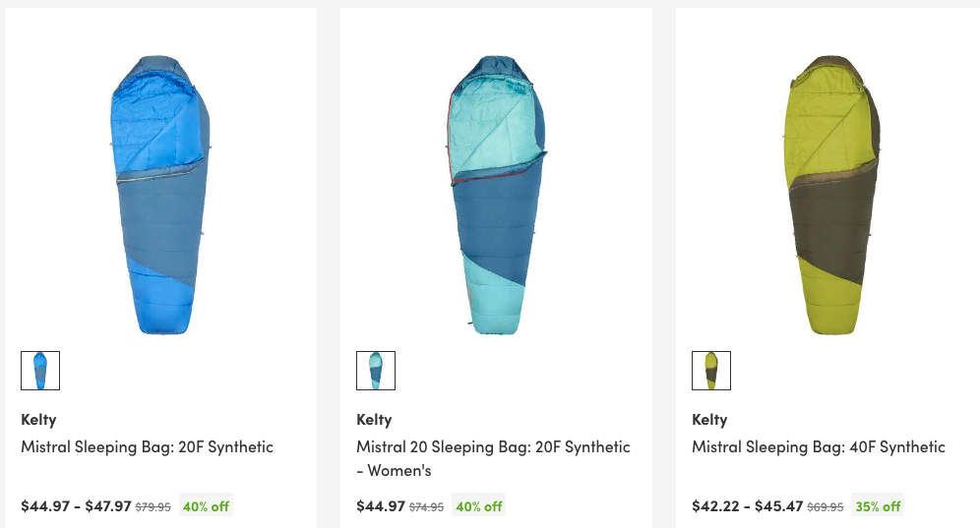Screen dimensions: 980x528
Task: Click the crossed-out $79.95 original price
Action: coord(153,507)
